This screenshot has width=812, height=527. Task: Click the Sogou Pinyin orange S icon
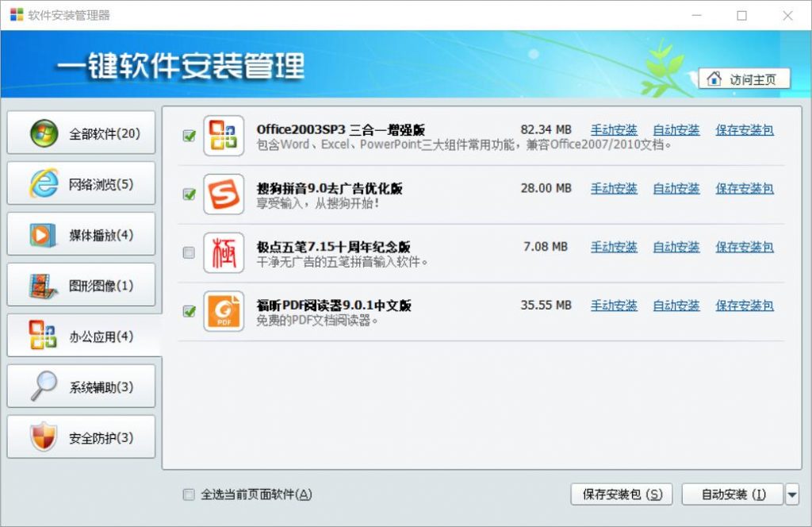[224, 194]
